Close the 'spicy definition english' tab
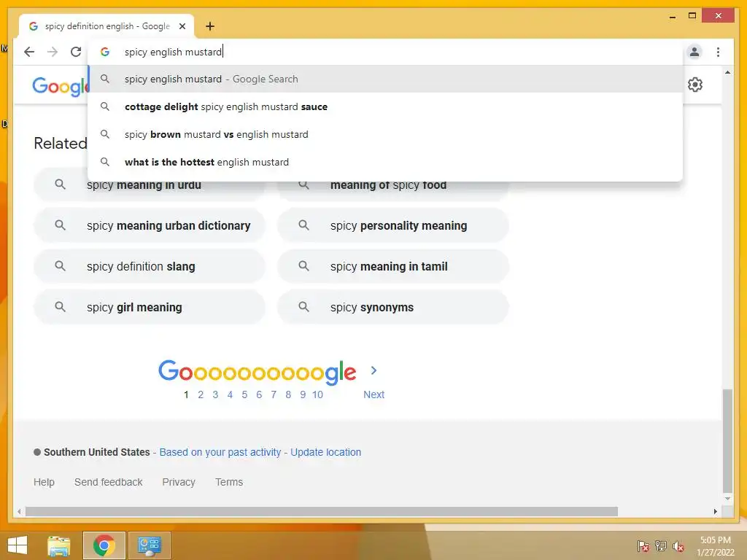This screenshot has width=747, height=560. 182,26
